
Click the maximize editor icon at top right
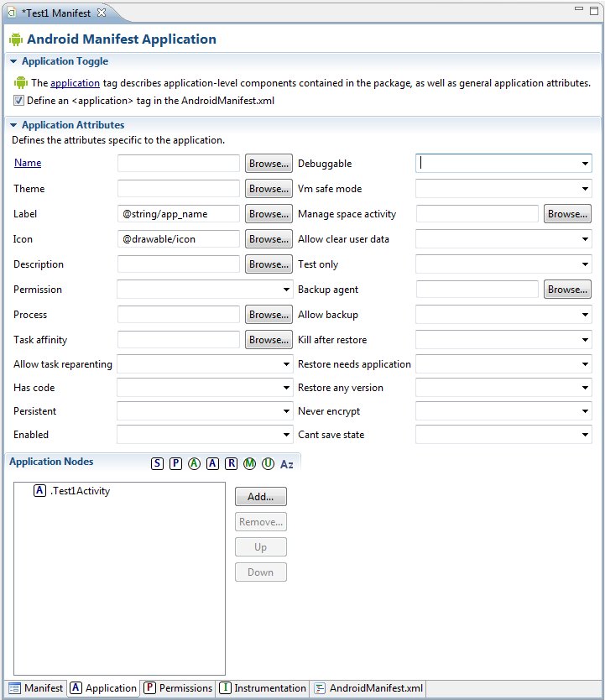coord(594,11)
